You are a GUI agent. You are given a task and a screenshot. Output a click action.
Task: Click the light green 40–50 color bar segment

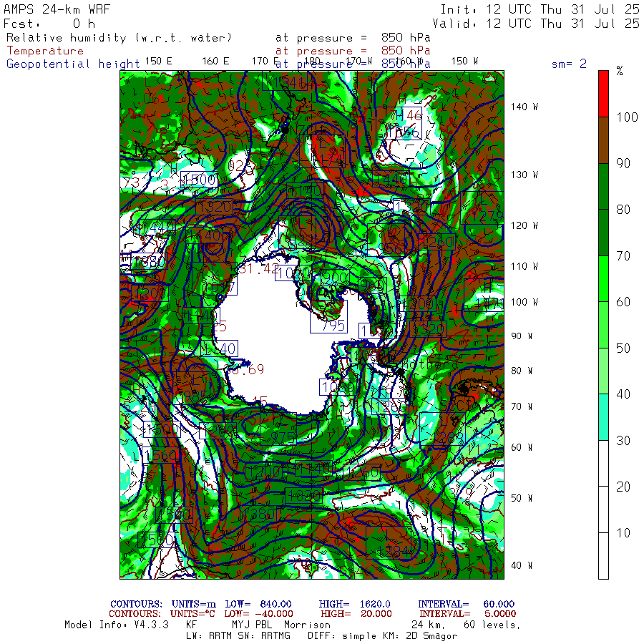[x=603, y=371]
